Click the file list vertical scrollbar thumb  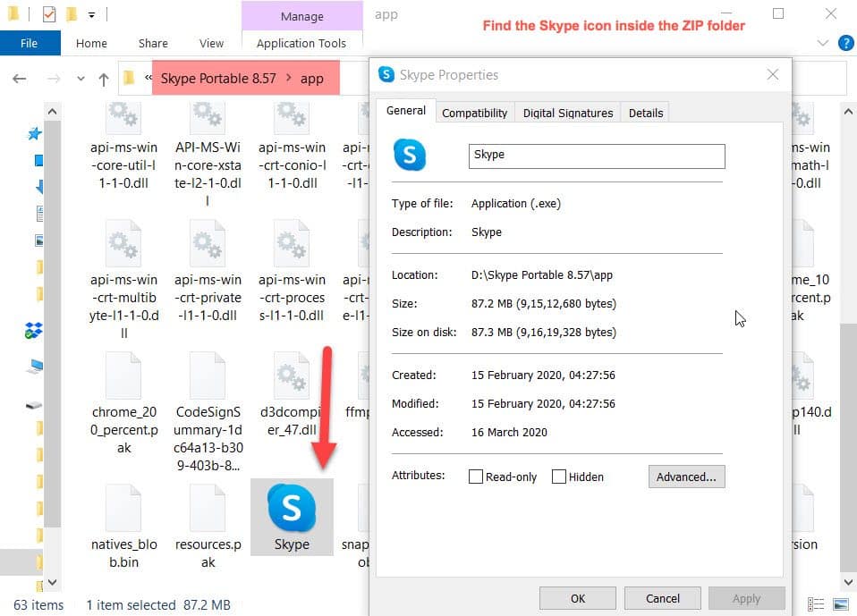(x=848, y=448)
